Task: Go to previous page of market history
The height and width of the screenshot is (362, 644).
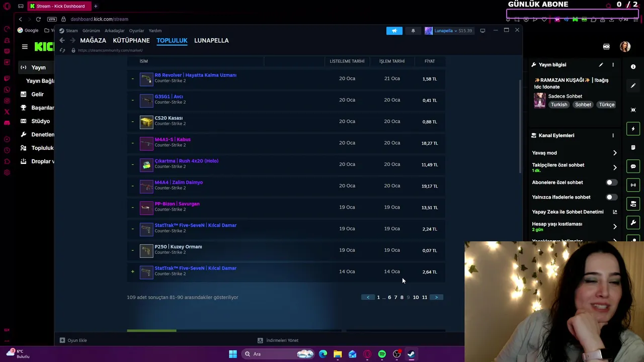Action: 368,297
